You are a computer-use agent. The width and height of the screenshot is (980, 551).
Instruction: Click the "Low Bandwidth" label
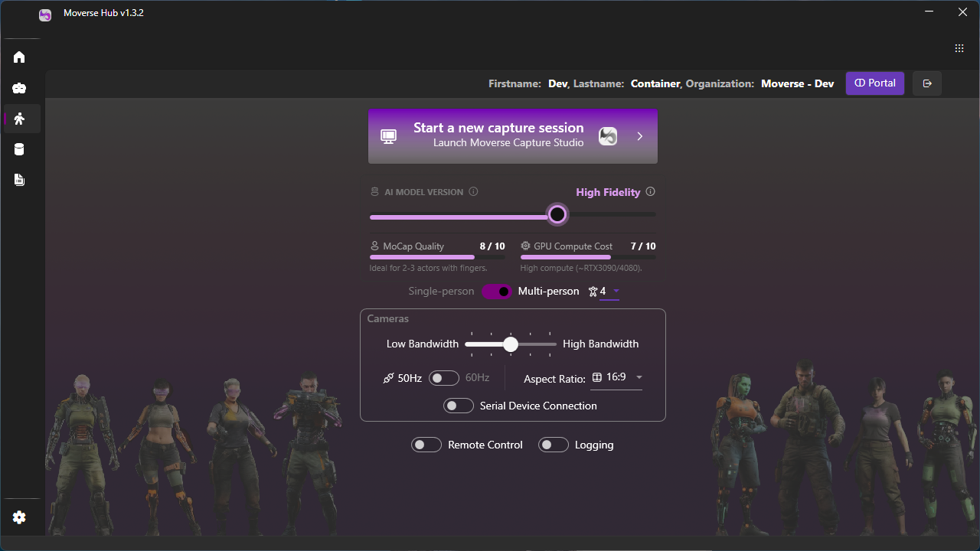[x=423, y=344]
